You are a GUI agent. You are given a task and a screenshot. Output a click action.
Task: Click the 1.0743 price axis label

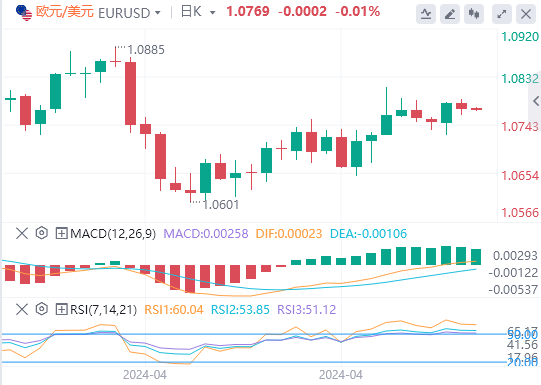(x=520, y=127)
